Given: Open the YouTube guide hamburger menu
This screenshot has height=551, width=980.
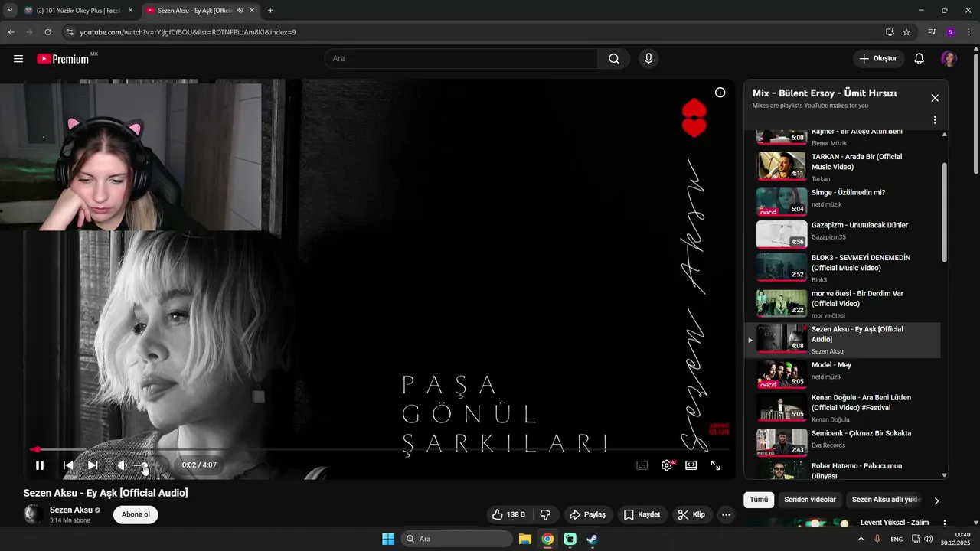Looking at the screenshot, I should 18,59.
